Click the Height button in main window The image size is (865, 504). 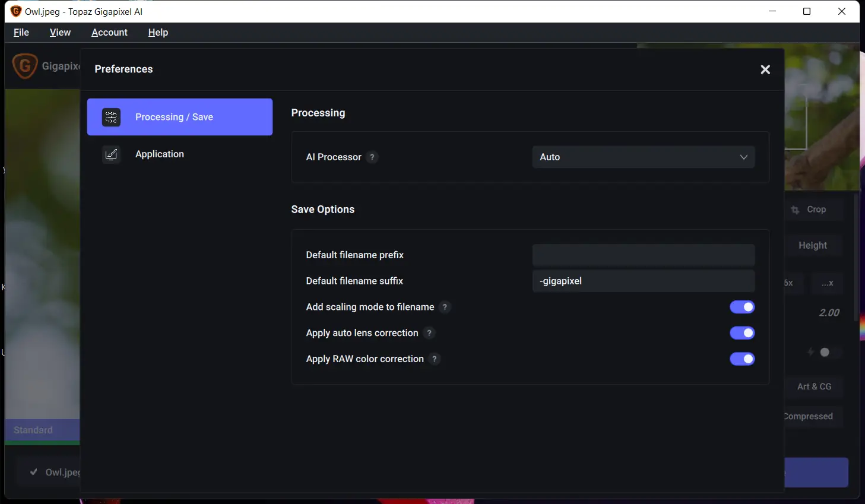click(x=813, y=246)
